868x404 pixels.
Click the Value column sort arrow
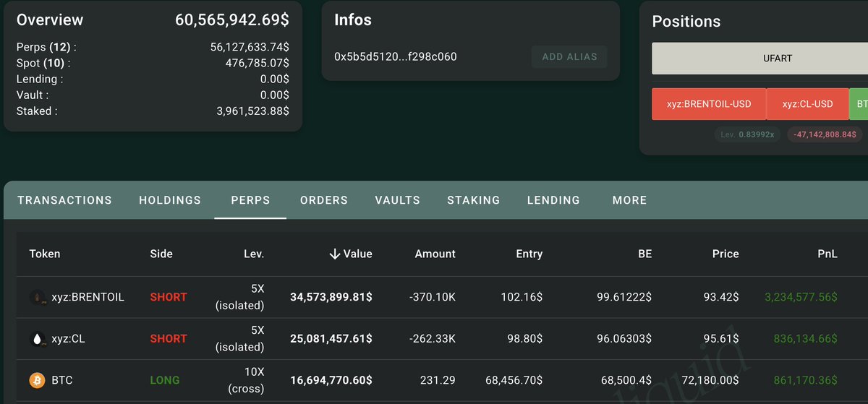pyautogui.click(x=334, y=254)
